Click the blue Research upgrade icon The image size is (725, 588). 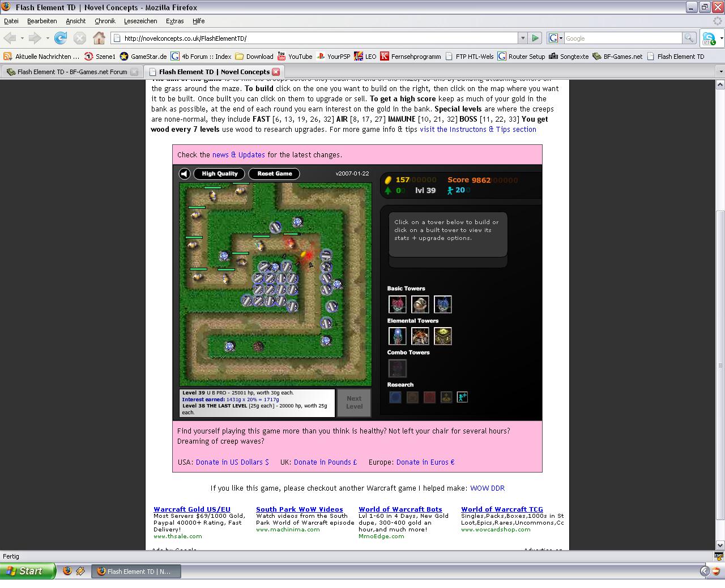[395, 397]
